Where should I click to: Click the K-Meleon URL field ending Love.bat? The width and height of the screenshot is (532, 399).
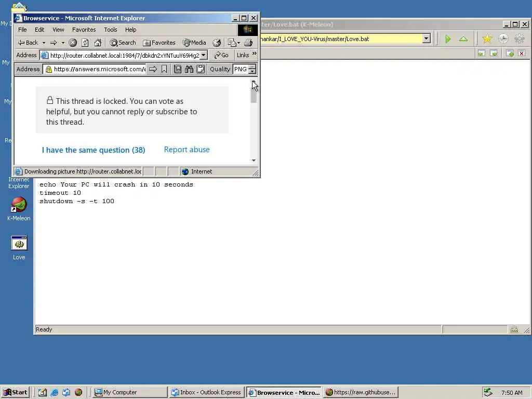pos(345,38)
